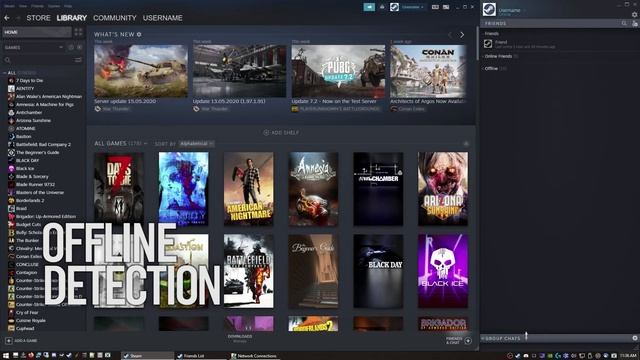Open FRIENDS & CHAT plus button
The height and width of the screenshot is (360, 640).
[468, 340]
